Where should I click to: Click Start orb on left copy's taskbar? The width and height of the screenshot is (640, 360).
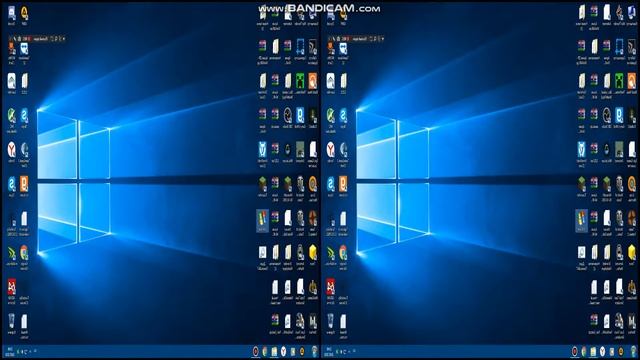point(314,351)
